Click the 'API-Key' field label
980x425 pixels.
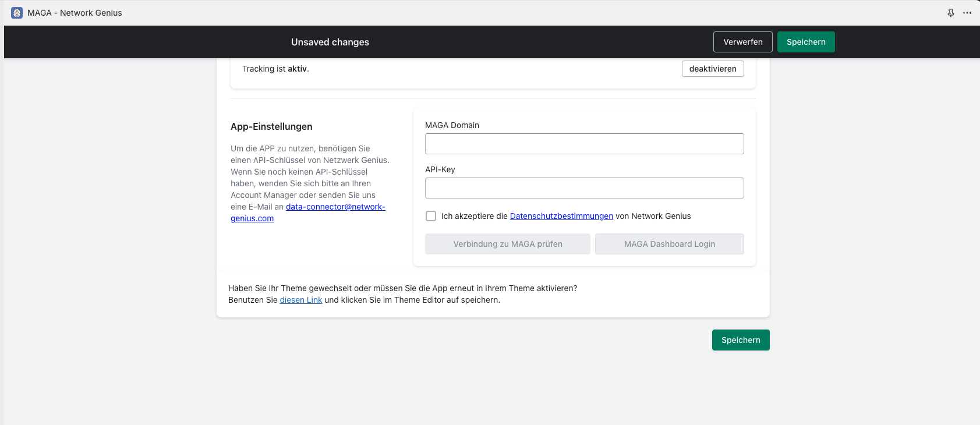click(440, 169)
